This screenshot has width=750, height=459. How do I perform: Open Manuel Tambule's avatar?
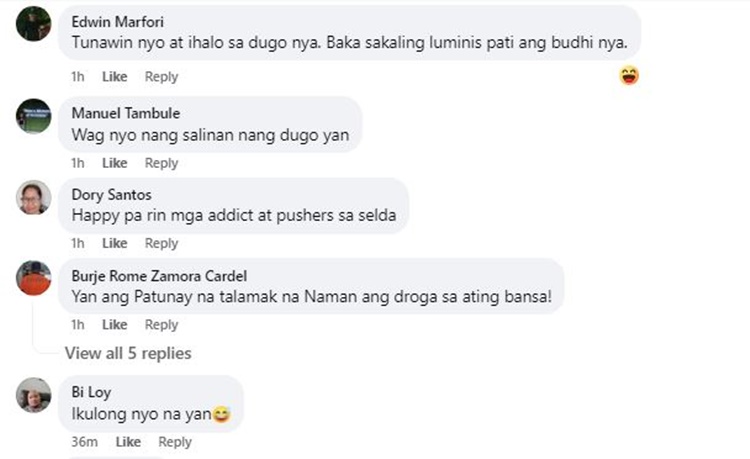33,116
